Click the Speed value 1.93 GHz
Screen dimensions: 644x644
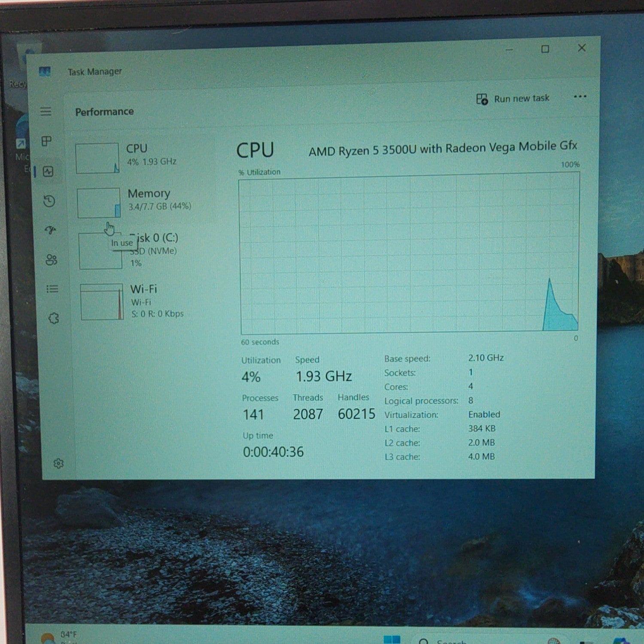click(x=324, y=376)
